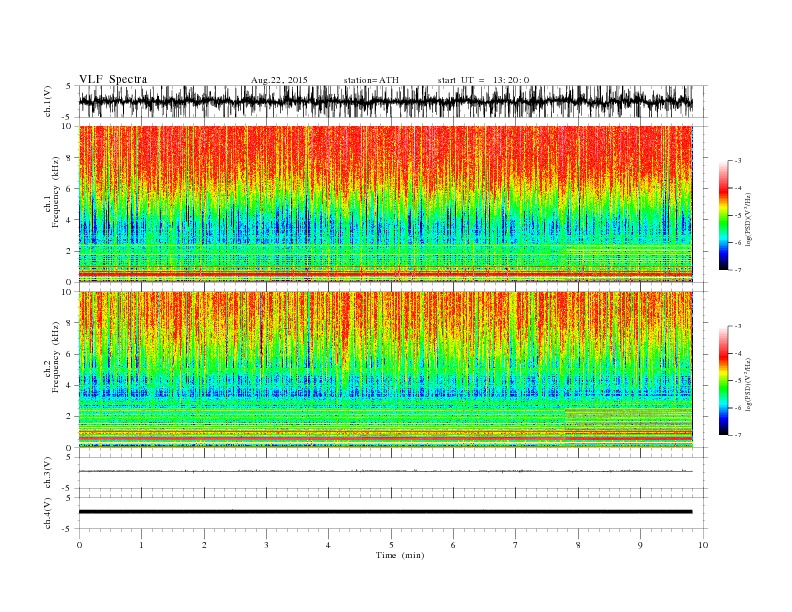This screenshot has width=792, height=612.
Task: Select the "Time (min)" axis title
Action: click(x=400, y=555)
